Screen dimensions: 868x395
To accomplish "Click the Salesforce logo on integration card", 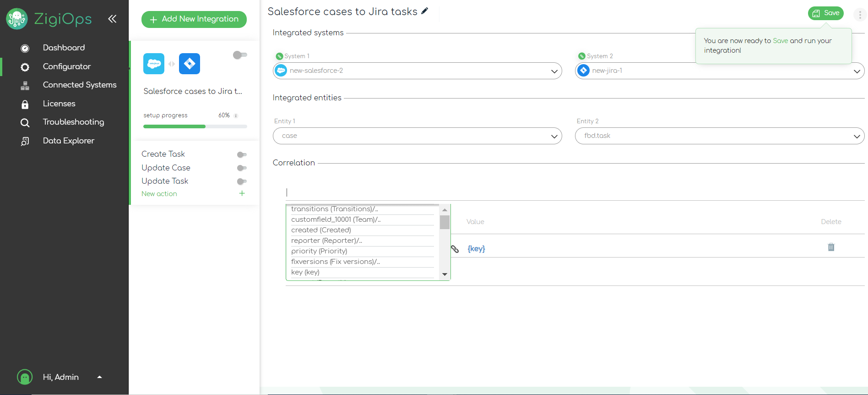I will click(x=154, y=64).
